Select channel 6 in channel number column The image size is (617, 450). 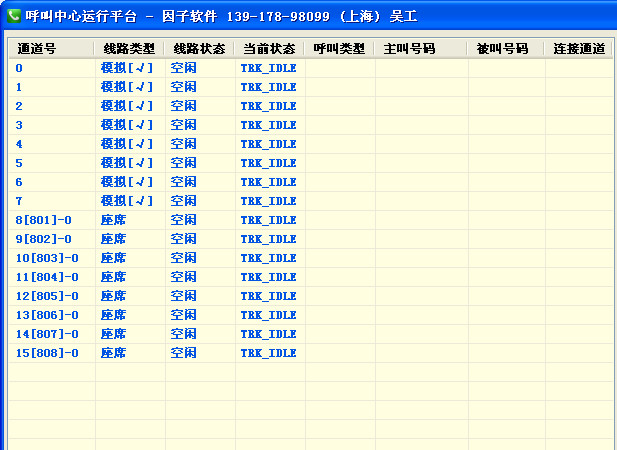19,182
